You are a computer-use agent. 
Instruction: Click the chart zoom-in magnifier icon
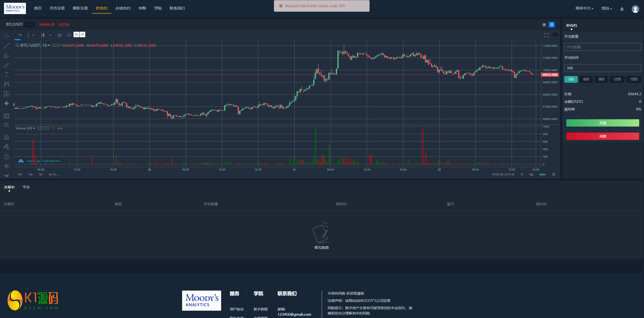pos(7,125)
